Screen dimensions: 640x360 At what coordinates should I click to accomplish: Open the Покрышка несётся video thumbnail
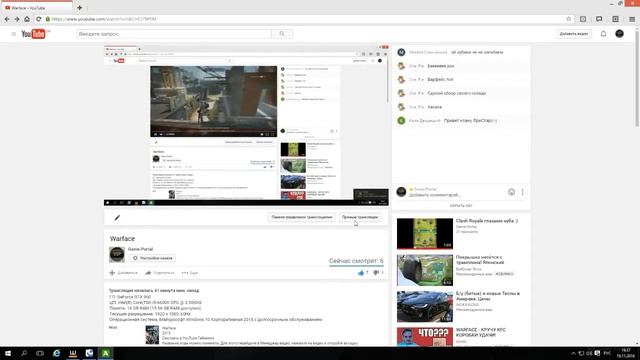[x=424, y=270]
